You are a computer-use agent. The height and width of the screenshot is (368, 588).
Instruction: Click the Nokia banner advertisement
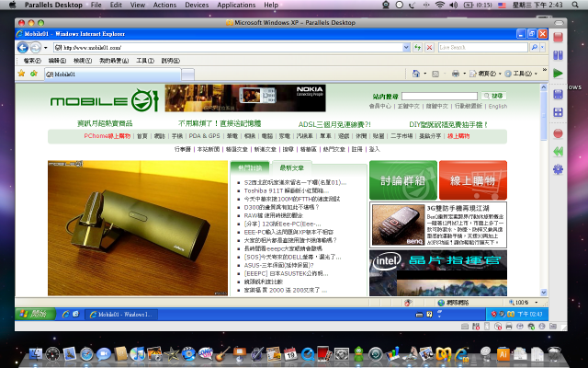(245, 98)
